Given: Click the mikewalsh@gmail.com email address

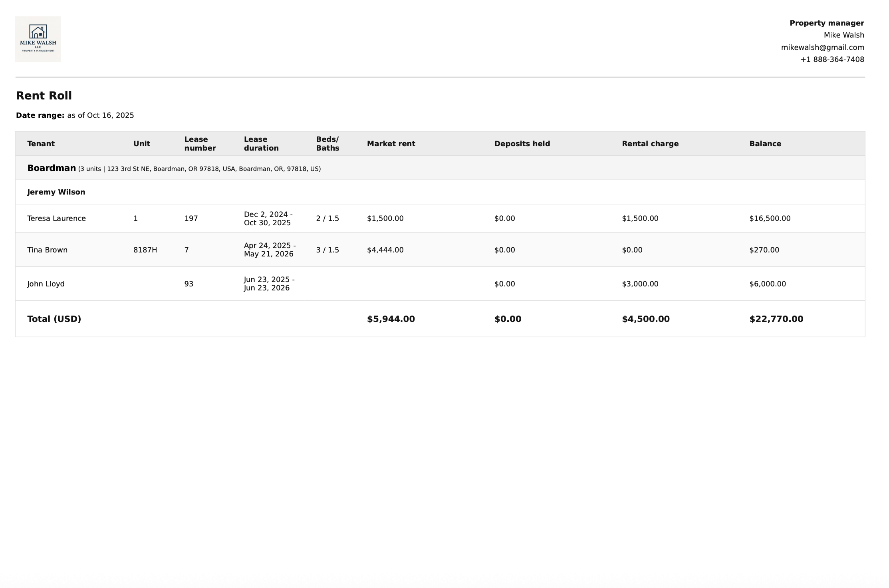Looking at the screenshot, I should (x=822, y=48).
